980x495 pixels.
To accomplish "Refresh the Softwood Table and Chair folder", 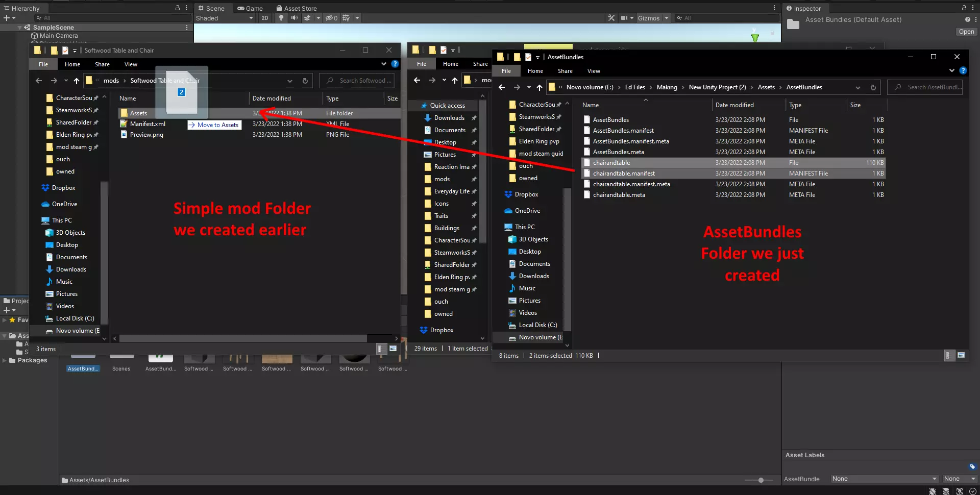I will coord(305,81).
